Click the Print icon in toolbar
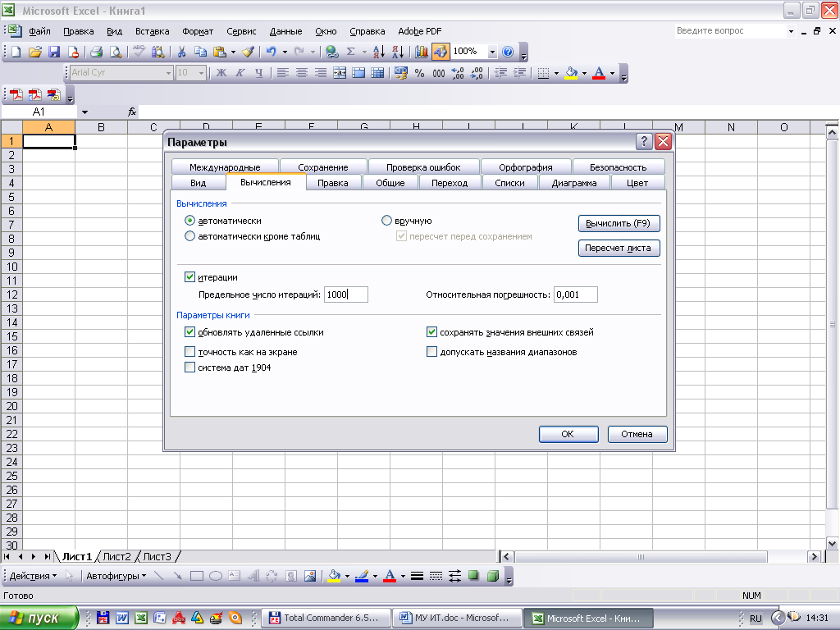840x630 pixels. (x=97, y=52)
